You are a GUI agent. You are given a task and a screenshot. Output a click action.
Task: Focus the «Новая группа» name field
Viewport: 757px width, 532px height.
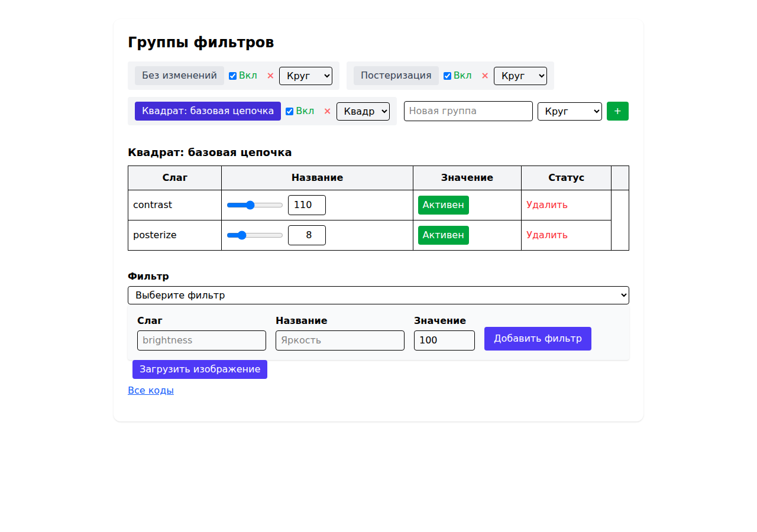click(468, 111)
